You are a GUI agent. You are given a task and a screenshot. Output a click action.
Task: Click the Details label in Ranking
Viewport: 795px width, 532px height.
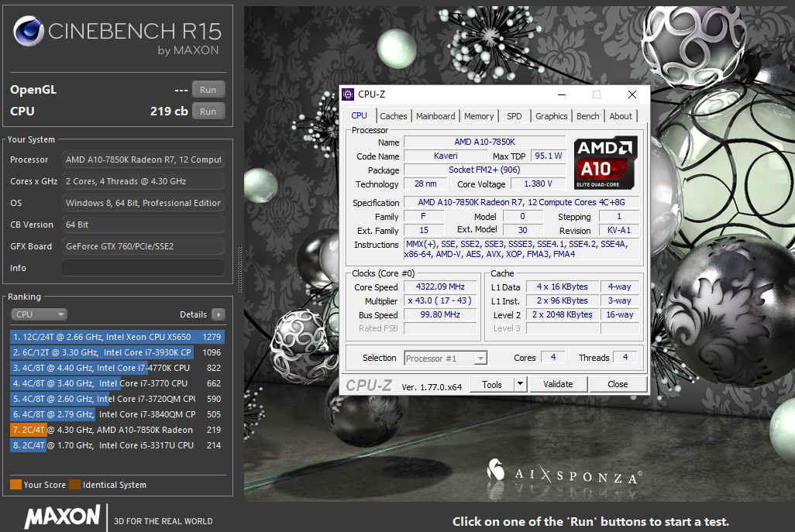tap(193, 314)
